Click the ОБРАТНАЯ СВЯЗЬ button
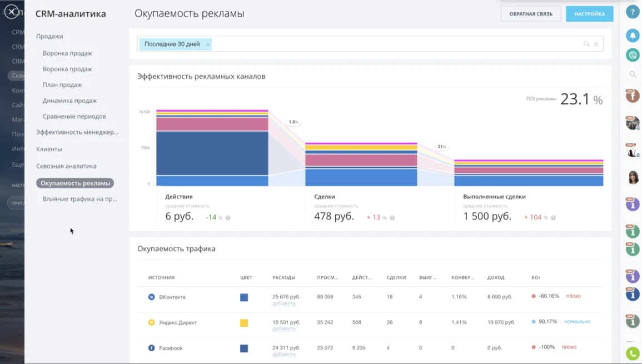Viewport: 642px width, 364px height. [x=531, y=14]
